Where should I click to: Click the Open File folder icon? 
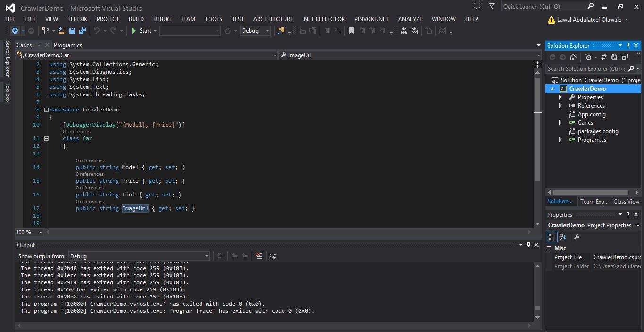(x=61, y=31)
